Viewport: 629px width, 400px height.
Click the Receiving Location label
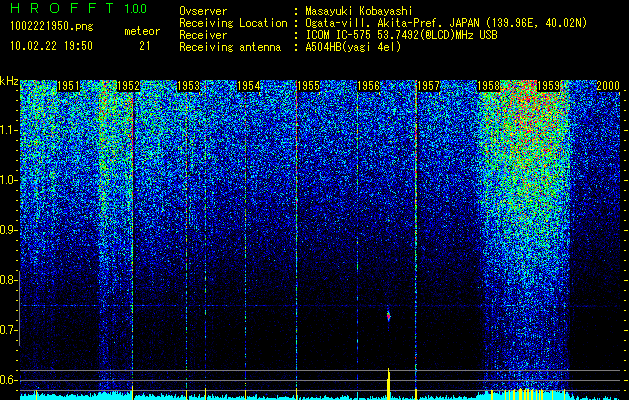coord(233,23)
